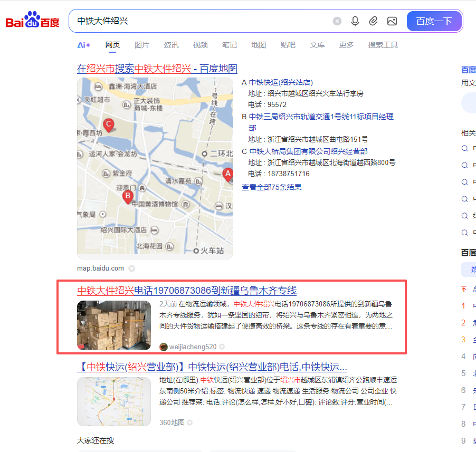Image resolution: width=476 pixels, height=452 pixels.
Task: Clear the search box text
Action: pos(337,21)
